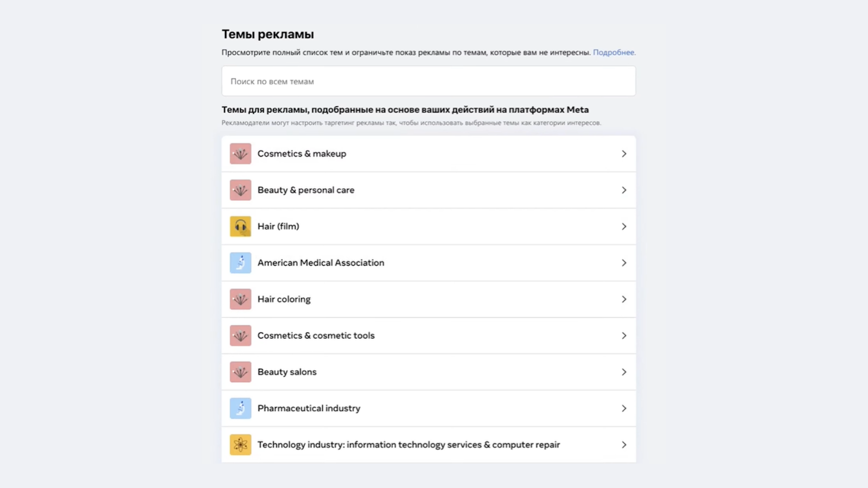Click the Technology industry atom icon
The width and height of the screenshot is (868, 488).
[x=240, y=445]
